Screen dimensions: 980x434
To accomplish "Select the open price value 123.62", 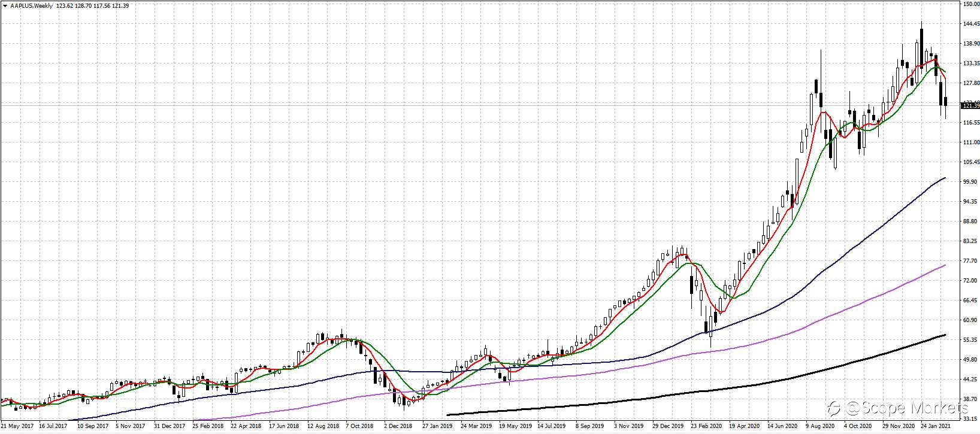I will 64,6.
